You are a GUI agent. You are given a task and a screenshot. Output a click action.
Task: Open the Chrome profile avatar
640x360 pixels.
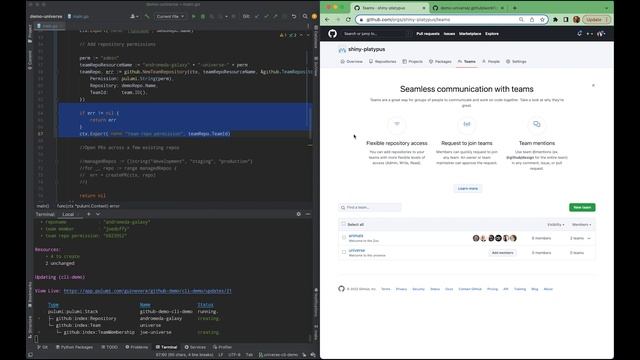tap(576, 19)
